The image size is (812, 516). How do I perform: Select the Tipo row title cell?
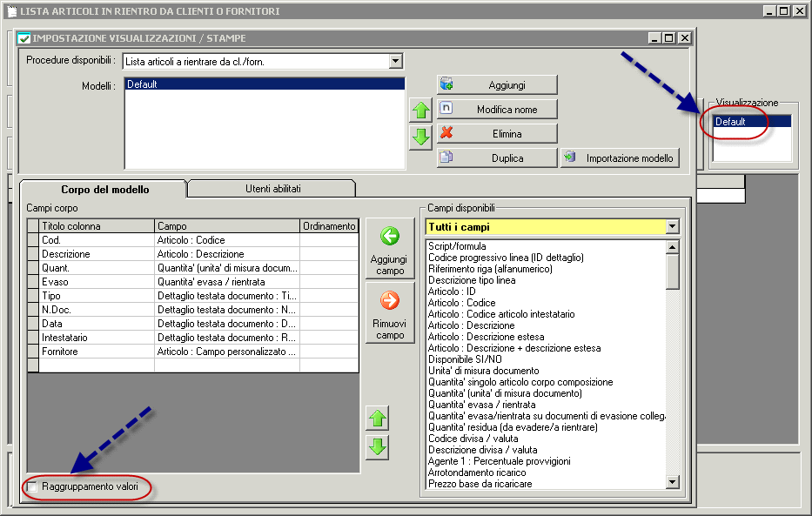(97, 296)
